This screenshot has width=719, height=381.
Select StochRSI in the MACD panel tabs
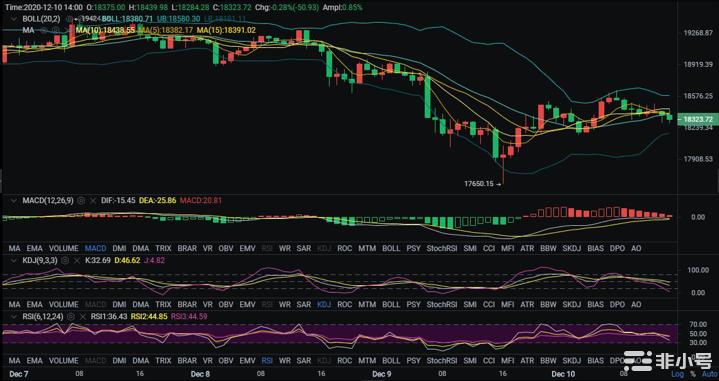(442, 248)
